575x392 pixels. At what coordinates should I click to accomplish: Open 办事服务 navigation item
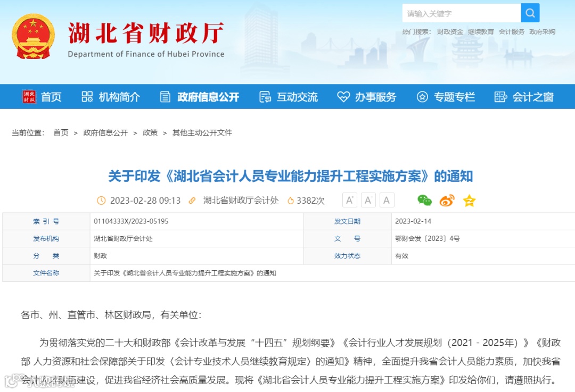[375, 97]
